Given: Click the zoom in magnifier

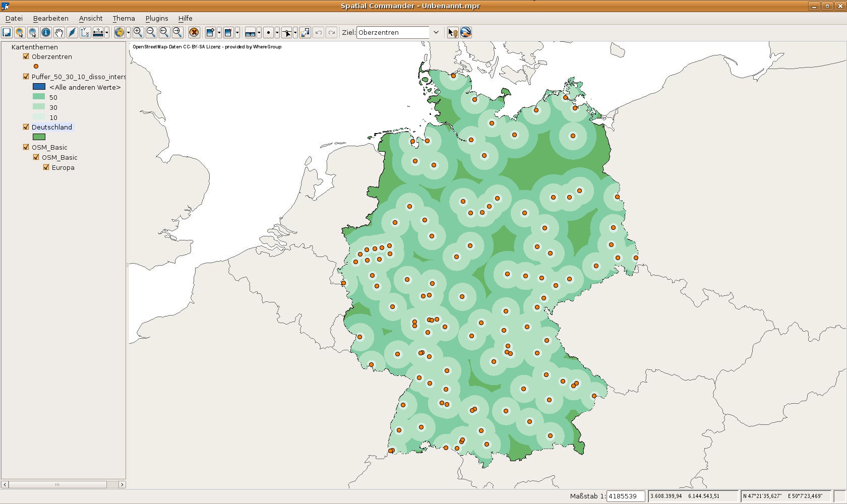Looking at the screenshot, I should point(138,33).
